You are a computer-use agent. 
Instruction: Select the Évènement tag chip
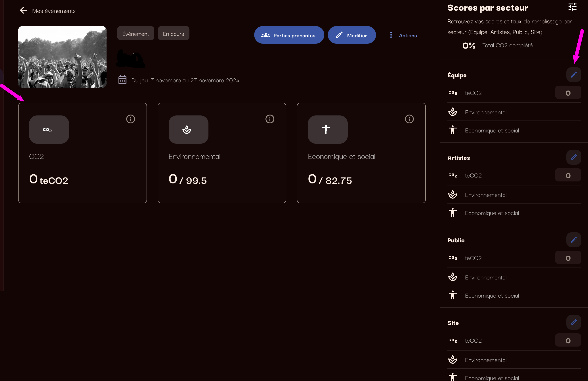click(x=135, y=34)
